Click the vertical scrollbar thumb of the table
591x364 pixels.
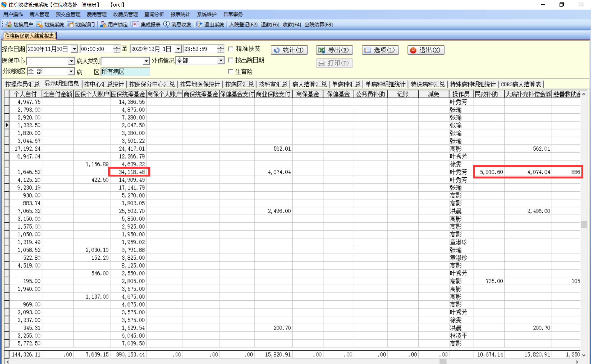[584, 224]
